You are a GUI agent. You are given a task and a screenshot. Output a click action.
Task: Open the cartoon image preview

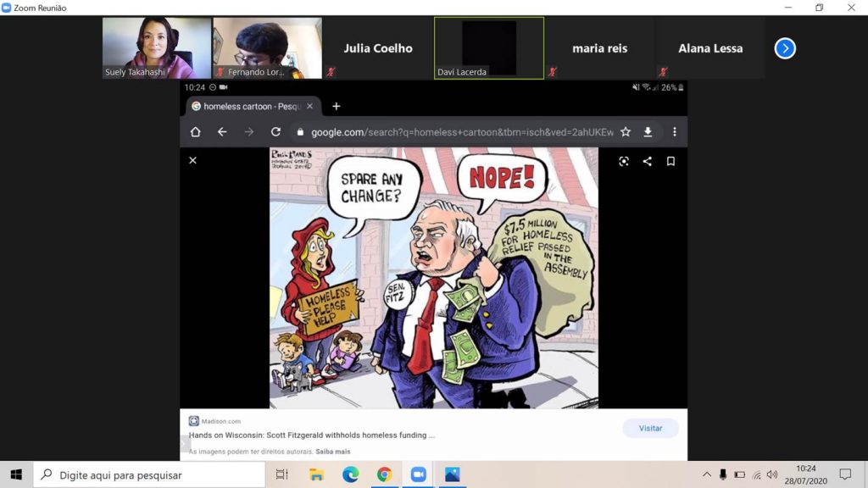(x=434, y=278)
